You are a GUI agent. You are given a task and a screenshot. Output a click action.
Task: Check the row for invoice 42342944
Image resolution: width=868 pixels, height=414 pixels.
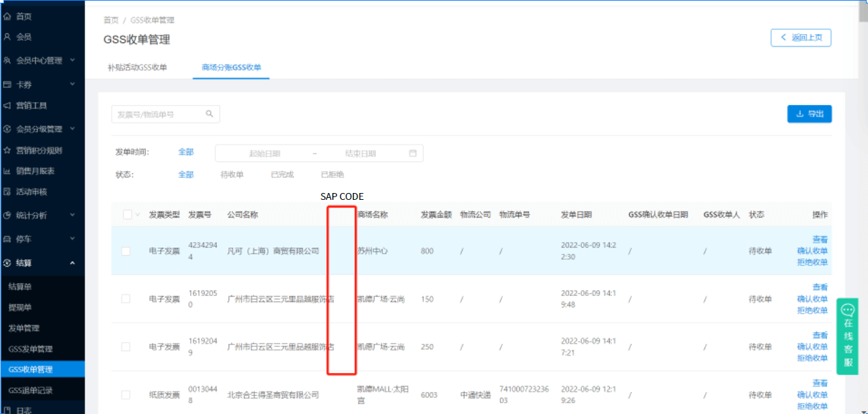pos(125,251)
